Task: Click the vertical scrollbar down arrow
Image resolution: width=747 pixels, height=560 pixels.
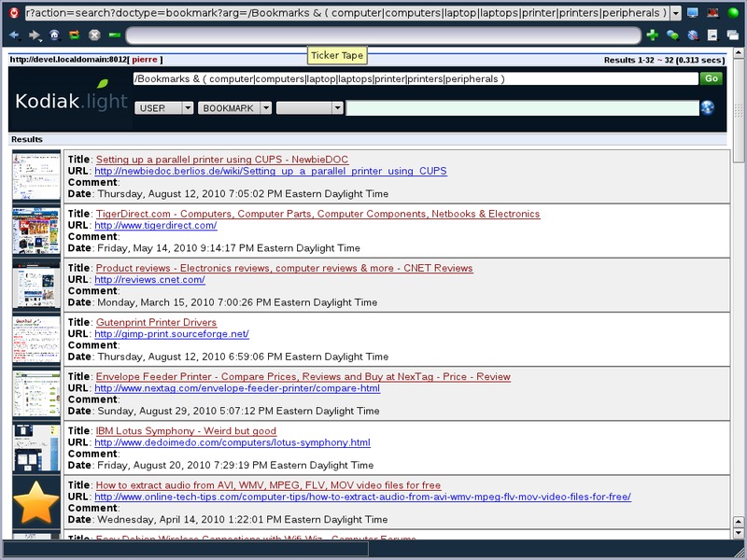Action: click(x=740, y=532)
